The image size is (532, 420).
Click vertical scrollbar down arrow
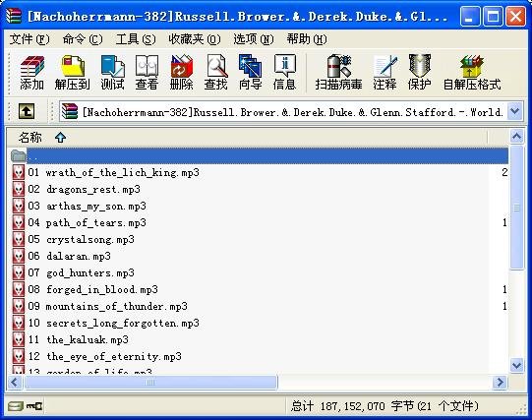click(516, 365)
